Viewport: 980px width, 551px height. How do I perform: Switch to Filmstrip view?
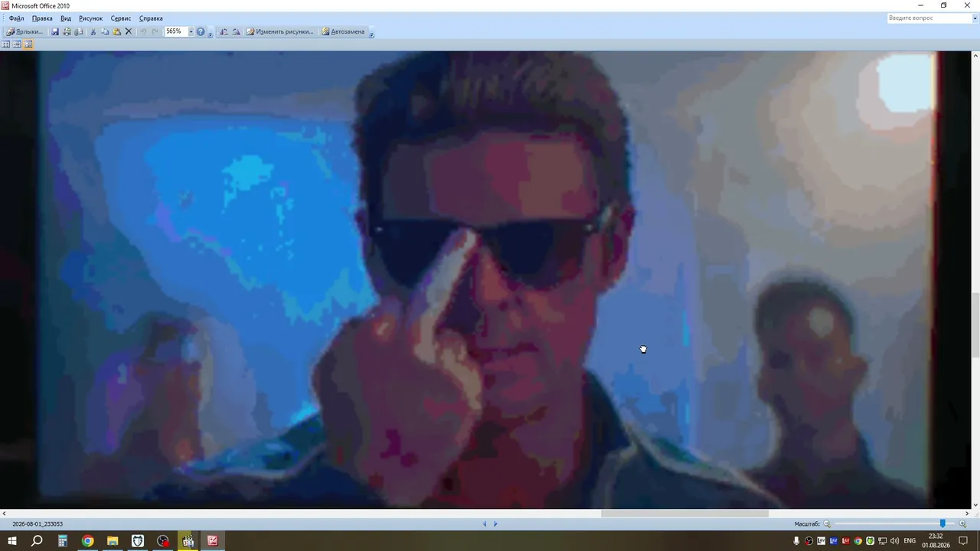(x=17, y=44)
